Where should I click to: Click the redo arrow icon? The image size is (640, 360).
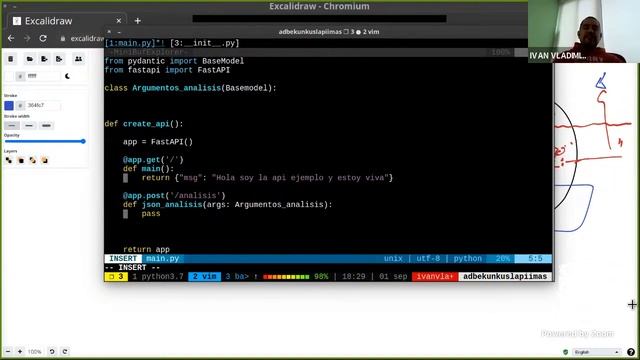[65, 351]
